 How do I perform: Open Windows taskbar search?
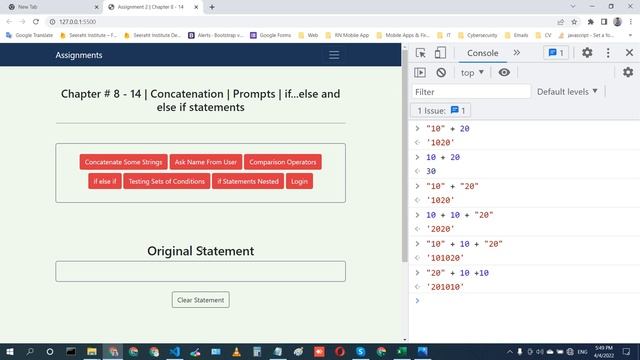30,351
